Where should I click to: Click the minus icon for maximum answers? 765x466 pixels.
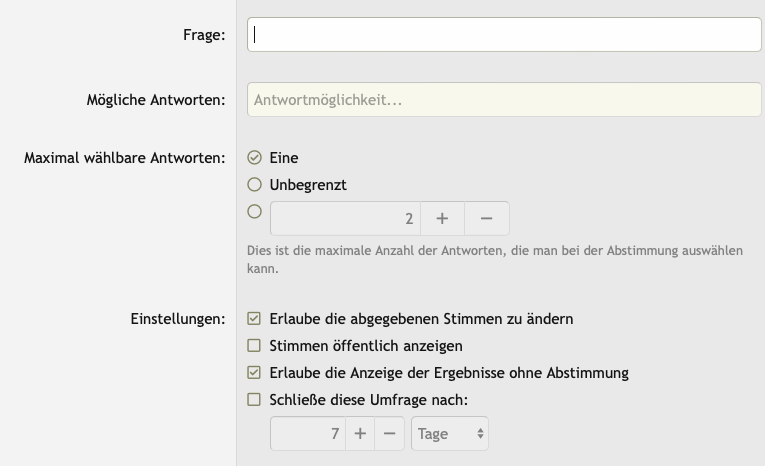click(x=486, y=218)
